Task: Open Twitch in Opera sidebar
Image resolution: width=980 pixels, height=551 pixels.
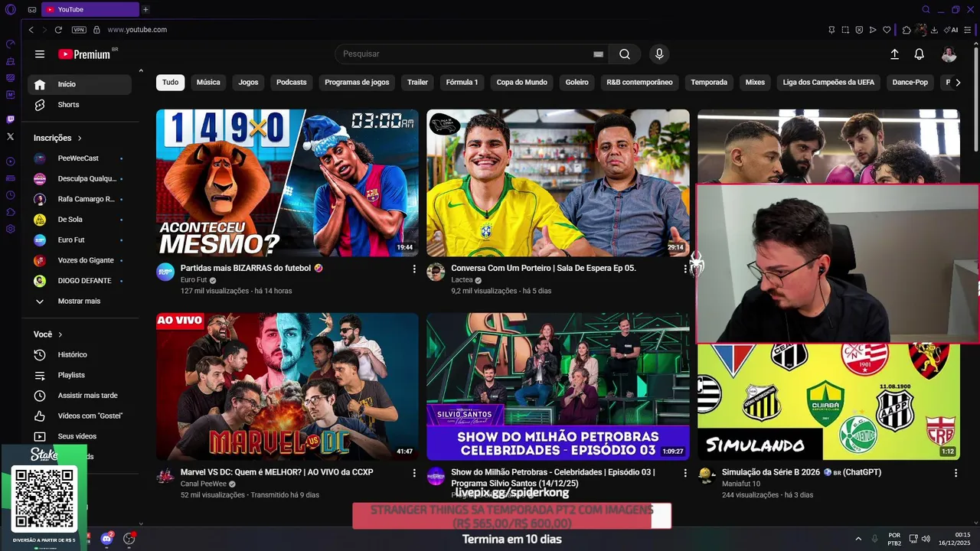Action: click(10, 119)
